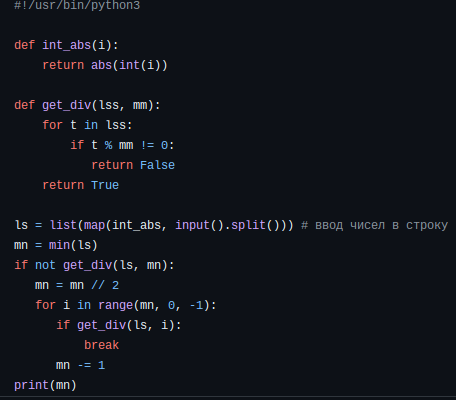Viewport: 456px width, 400px height.
Task: Click 'print' in the last line
Action: 32,385
